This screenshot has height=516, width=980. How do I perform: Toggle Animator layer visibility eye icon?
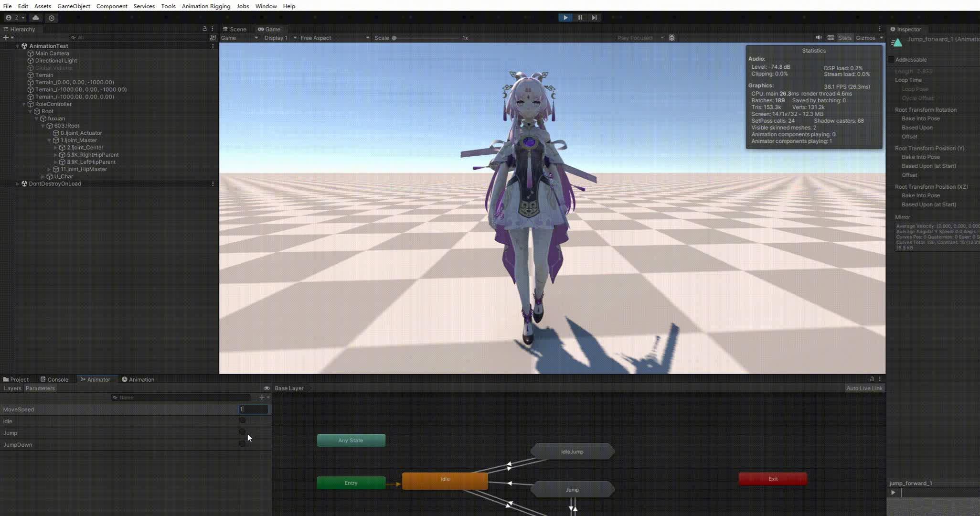pyautogui.click(x=266, y=388)
